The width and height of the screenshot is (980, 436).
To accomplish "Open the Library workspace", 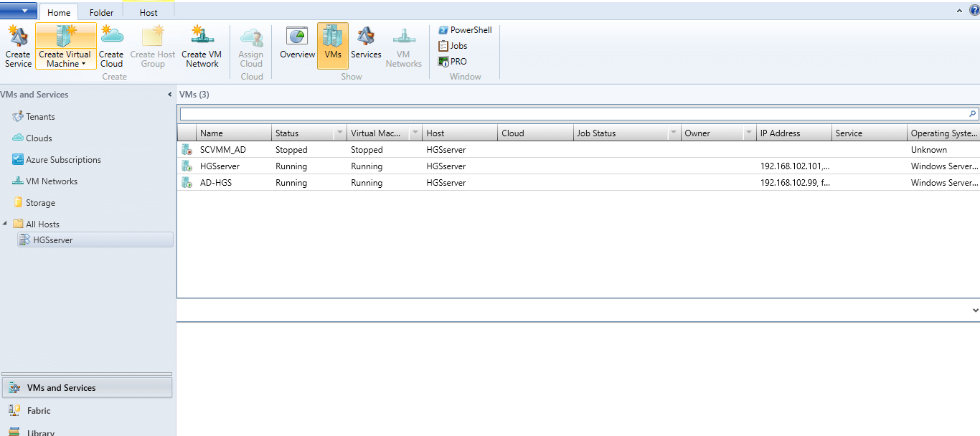I will 87,432.
